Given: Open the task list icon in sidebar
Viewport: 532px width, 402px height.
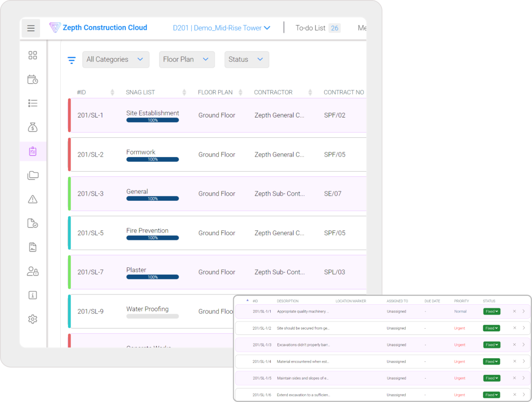Looking at the screenshot, I should pos(33,103).
